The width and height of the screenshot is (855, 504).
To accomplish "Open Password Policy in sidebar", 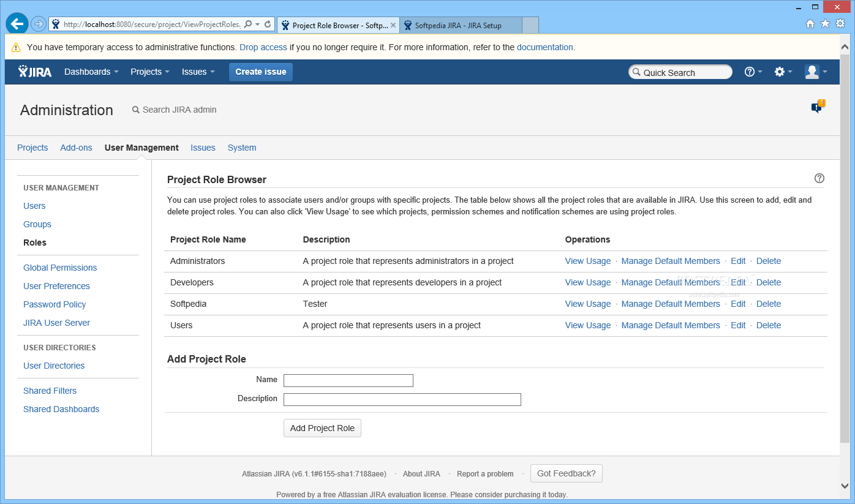I will tap(55, 304).
